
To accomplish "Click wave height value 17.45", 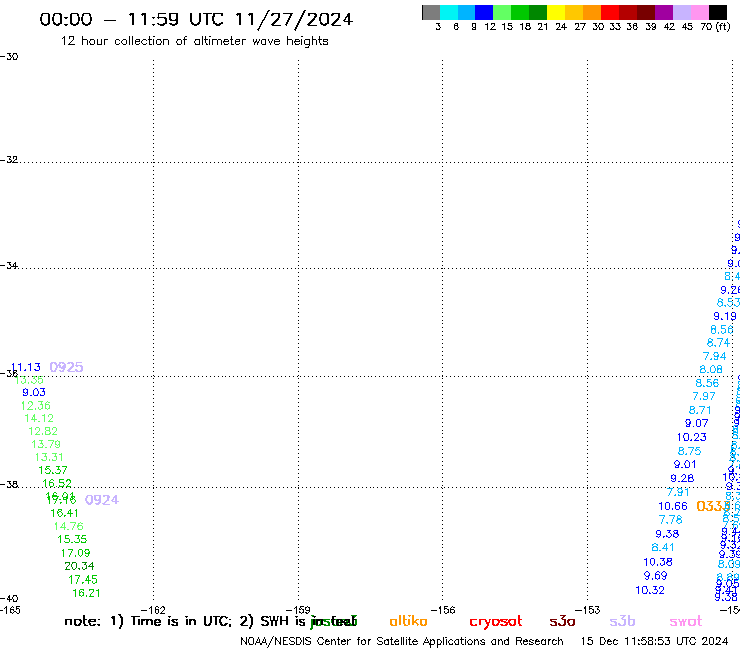I will click(83, 579).
